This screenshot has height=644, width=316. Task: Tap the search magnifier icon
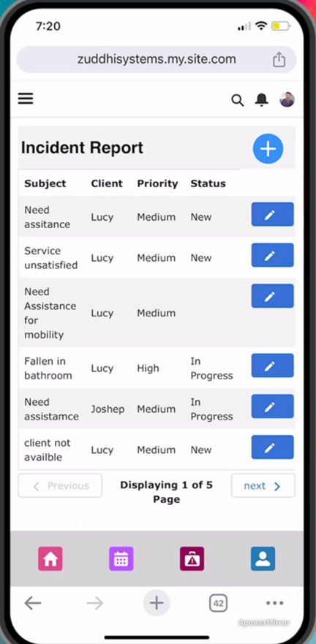coord(238,100)
